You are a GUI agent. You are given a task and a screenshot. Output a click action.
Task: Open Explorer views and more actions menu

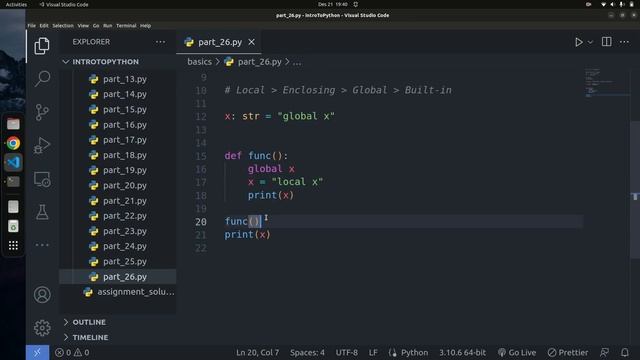coord(160,42)
